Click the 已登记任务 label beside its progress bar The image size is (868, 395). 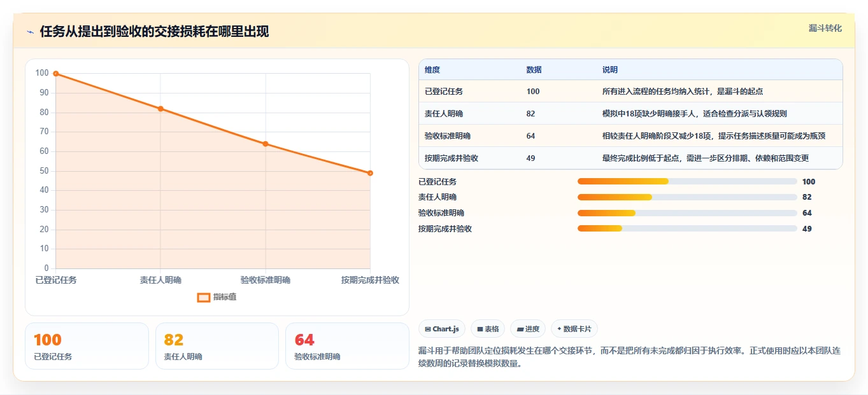438,182
